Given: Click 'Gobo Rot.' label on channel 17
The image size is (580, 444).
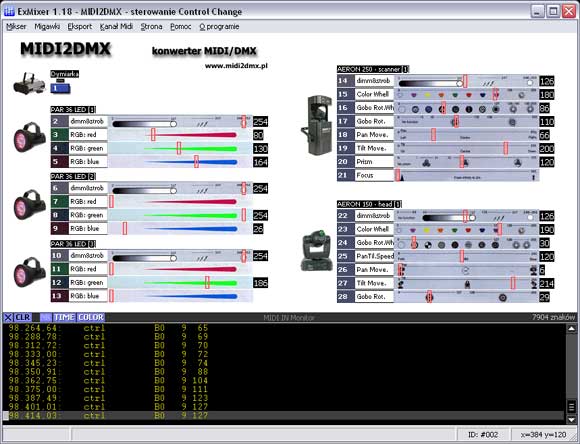Looking at the screenshot, I should [x=374, y=121].
